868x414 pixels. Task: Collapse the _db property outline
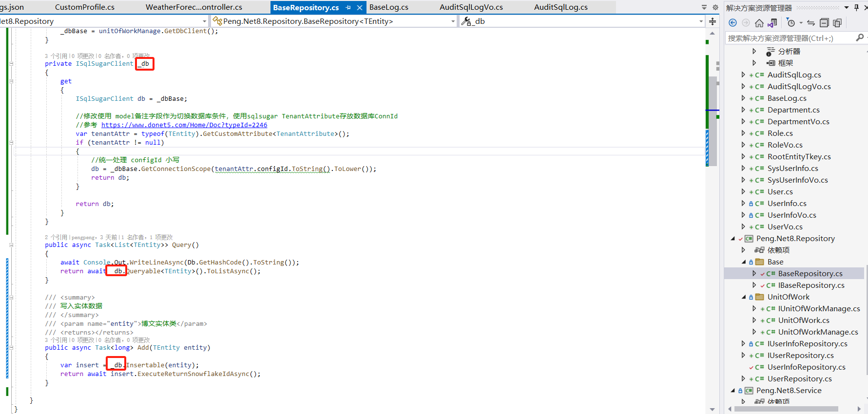click(11, 64)
